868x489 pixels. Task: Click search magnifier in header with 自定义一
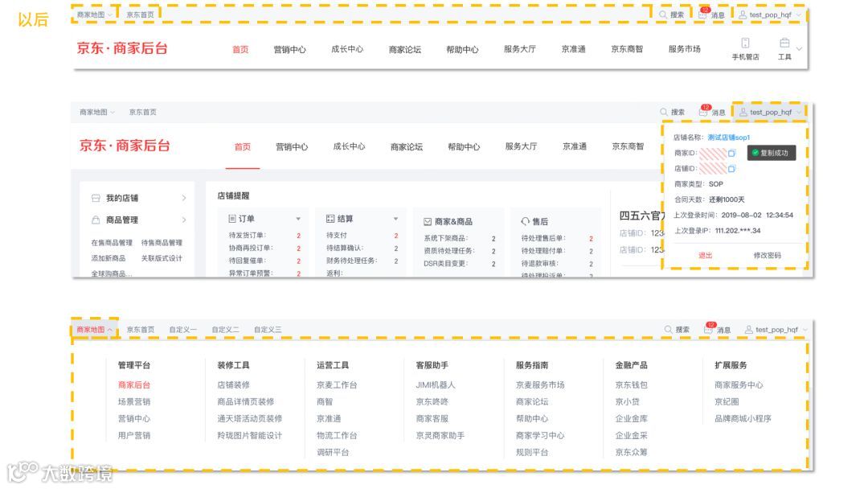[x=668, y=330]
